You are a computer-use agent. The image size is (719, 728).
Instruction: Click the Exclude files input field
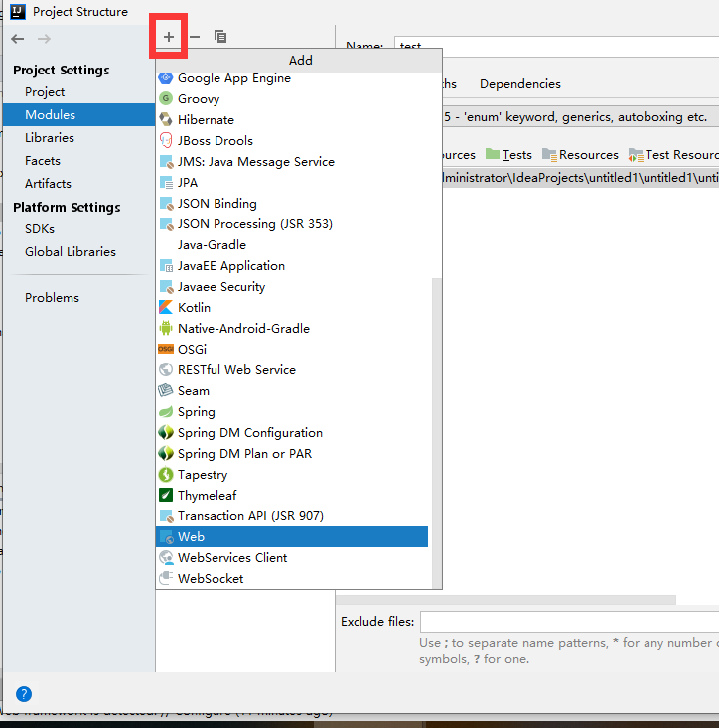pyautogui.click(x=569, y=622)
